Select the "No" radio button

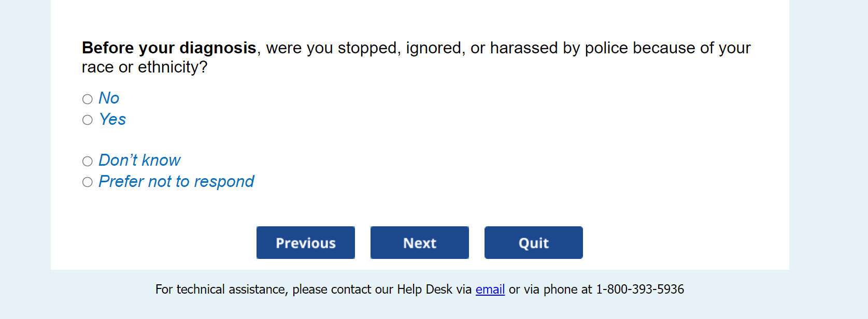point(88,99)
